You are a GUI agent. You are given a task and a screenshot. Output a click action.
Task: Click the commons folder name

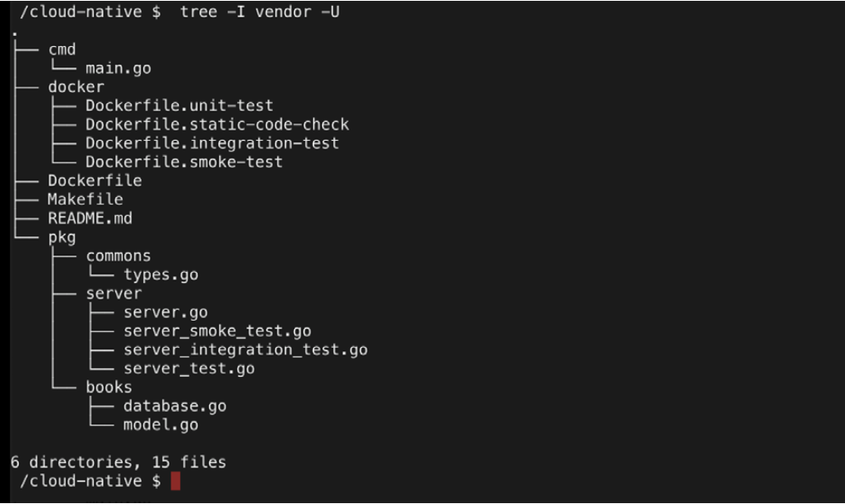coord(118,256)
